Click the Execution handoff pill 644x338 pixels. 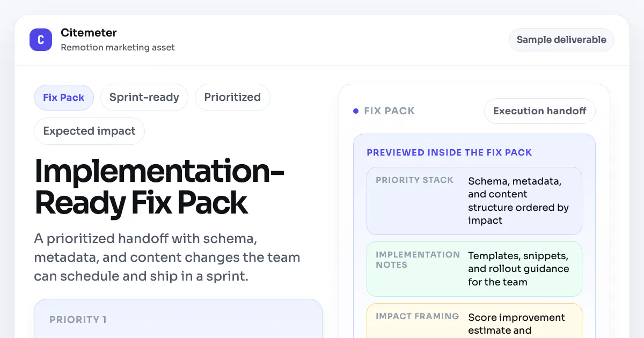coord(540,111)
